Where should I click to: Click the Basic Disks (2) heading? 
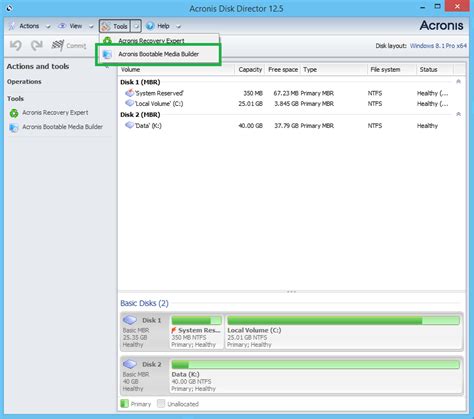click(x=144, y=303)
